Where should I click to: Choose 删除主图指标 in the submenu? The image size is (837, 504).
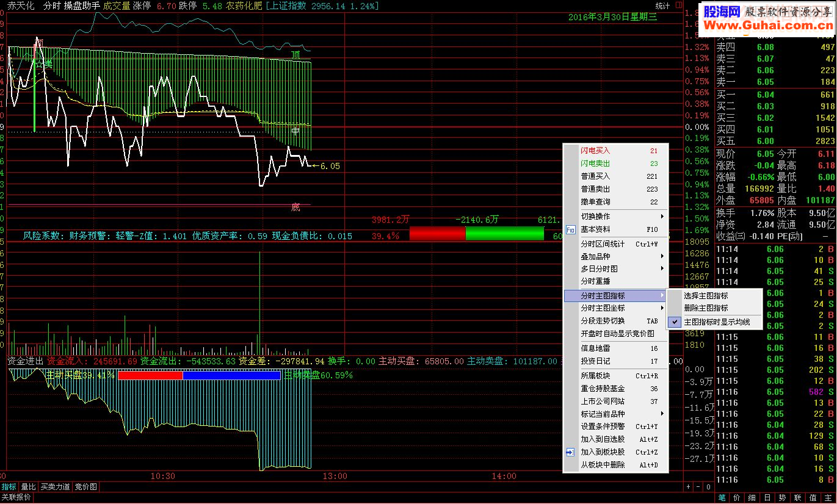point(714,308)
